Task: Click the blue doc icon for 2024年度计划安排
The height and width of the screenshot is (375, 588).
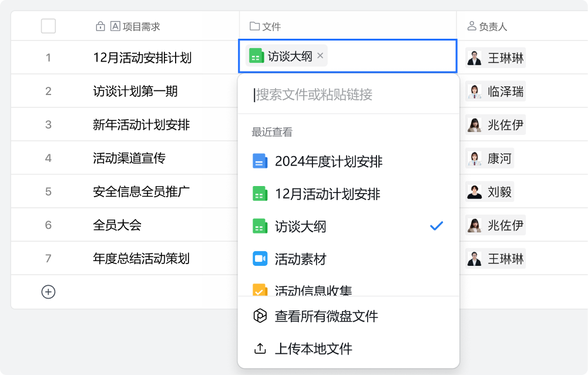Action: (x=260, y=161)
